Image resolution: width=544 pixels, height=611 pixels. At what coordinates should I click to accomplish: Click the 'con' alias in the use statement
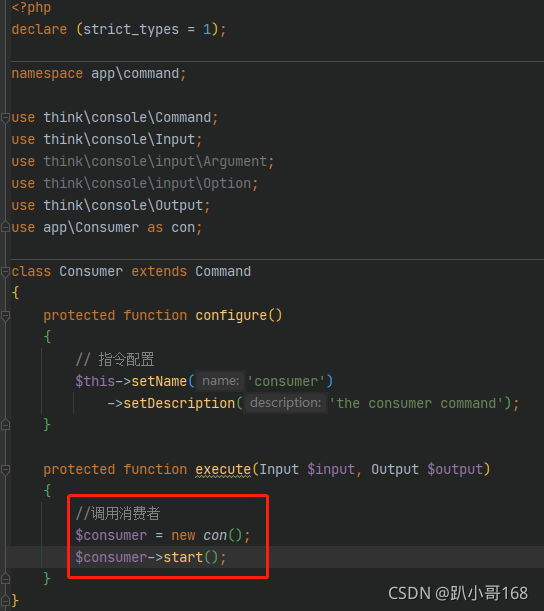click(183, 228)
